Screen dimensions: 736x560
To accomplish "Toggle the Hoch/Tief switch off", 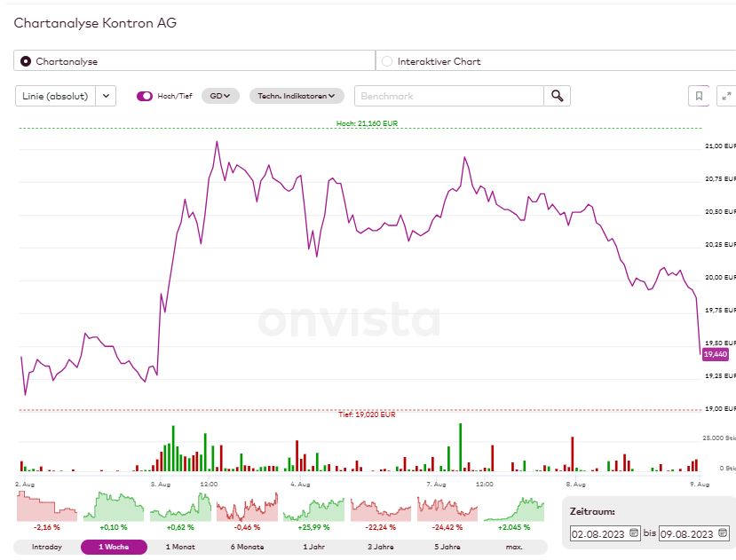I will (145, 95).
